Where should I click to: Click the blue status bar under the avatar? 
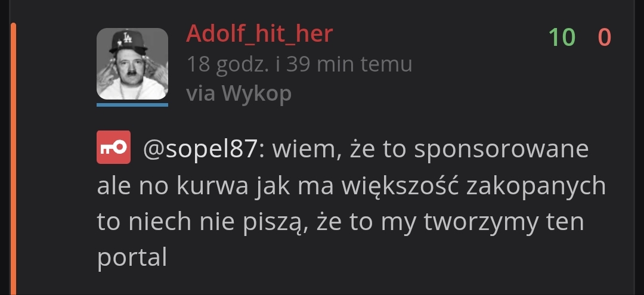coord(132,105)
